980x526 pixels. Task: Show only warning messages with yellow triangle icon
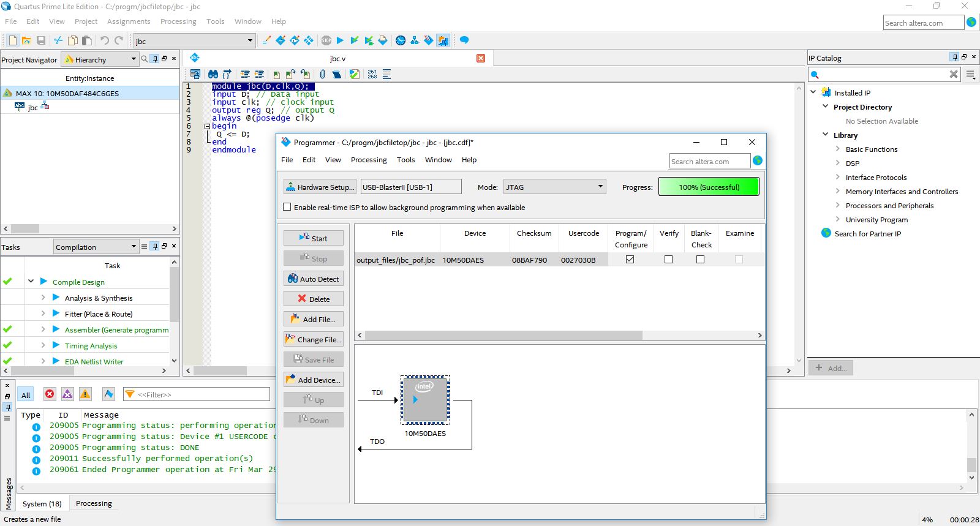coord(85,394)
